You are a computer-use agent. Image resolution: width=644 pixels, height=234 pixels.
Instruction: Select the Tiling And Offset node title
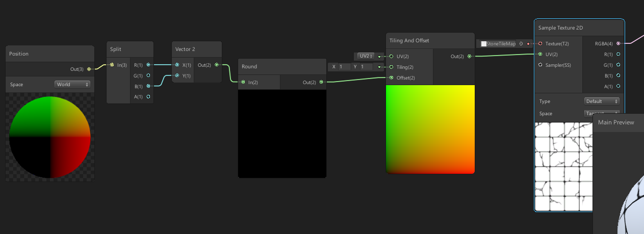409,41
